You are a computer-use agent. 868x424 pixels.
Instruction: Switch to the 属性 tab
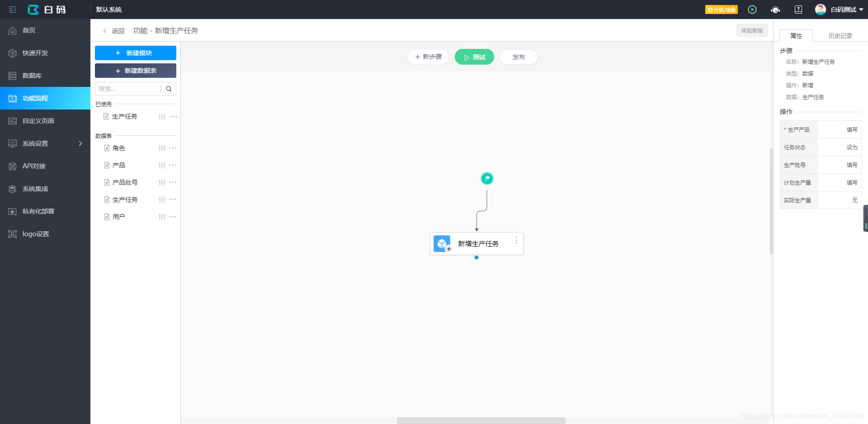coord(796,36)
